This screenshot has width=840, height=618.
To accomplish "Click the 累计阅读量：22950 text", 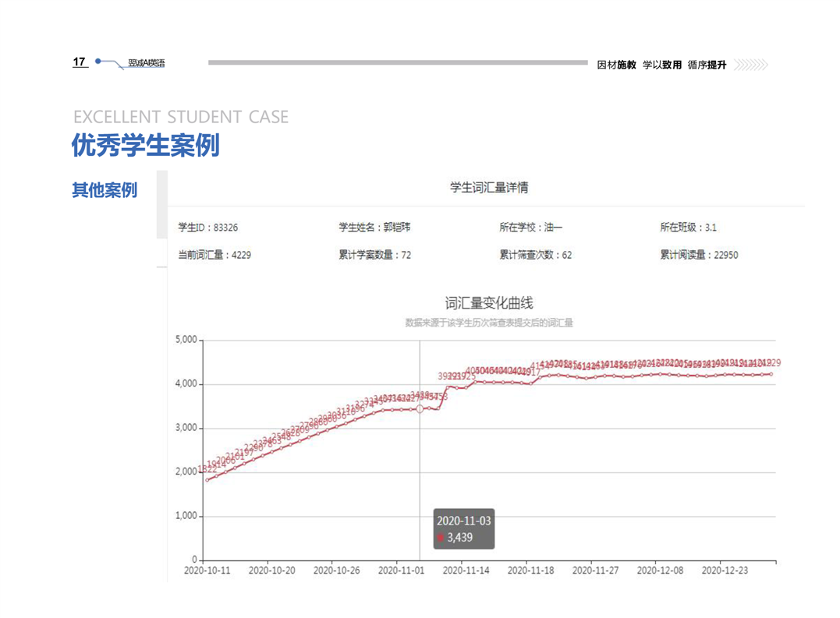I will pos(699,255).
